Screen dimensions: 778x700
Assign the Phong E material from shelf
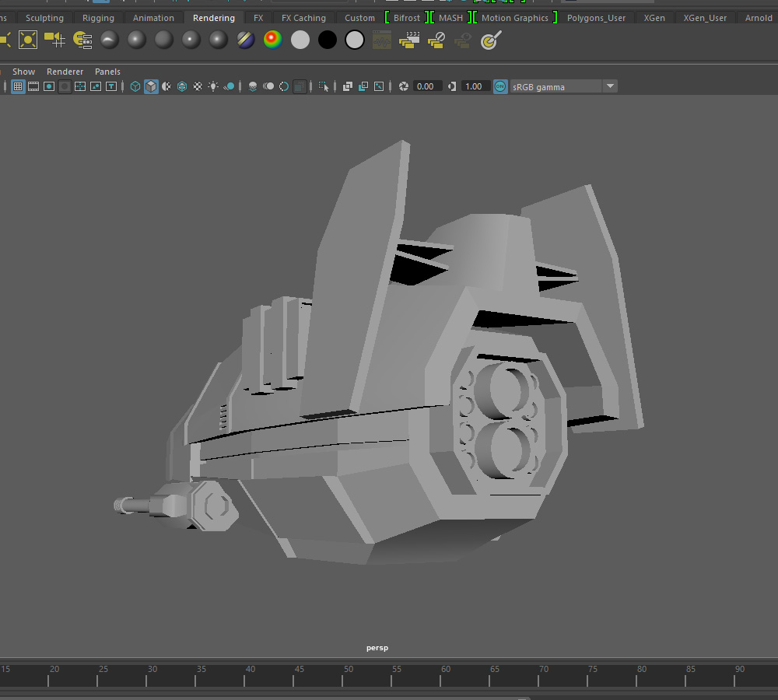tap(219, 40)
